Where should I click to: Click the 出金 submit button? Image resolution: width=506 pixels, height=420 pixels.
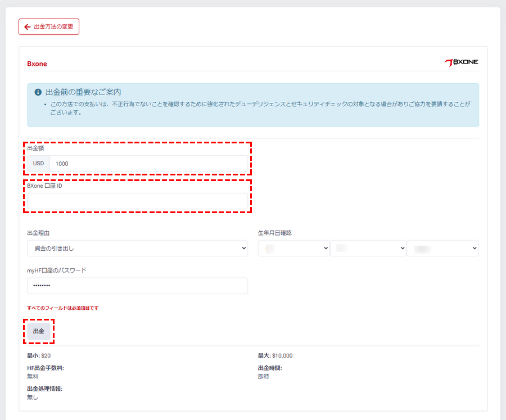tap(39, 331)
